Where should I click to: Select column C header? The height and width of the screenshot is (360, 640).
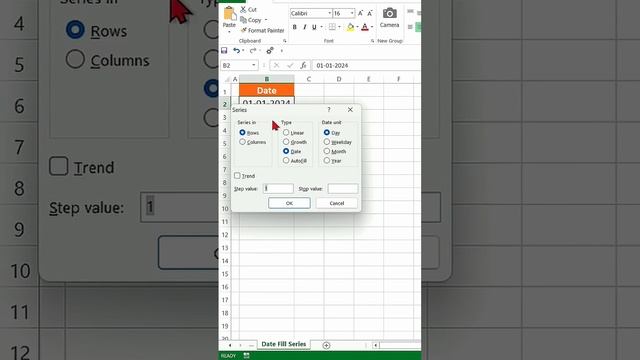click(x=309, y=79)
